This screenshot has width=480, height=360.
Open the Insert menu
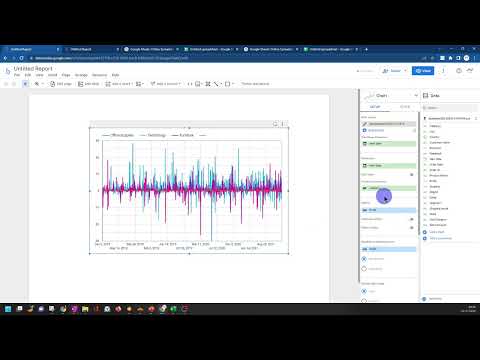52,75
